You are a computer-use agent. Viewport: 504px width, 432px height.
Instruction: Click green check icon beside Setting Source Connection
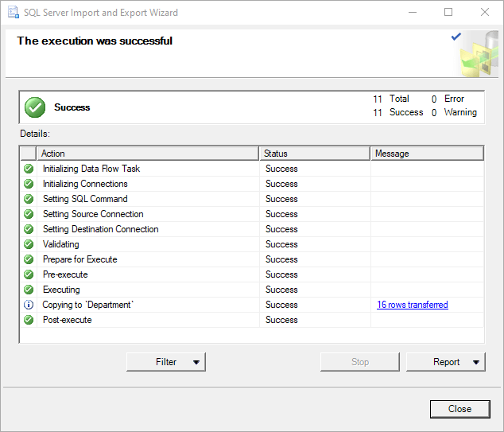point(29,214)
